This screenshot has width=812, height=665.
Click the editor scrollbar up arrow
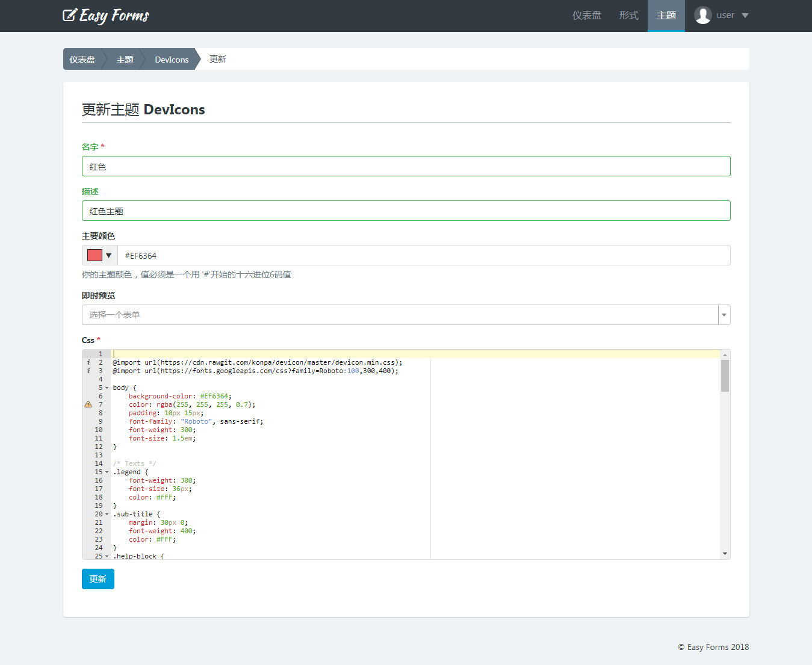click(725, 355)
